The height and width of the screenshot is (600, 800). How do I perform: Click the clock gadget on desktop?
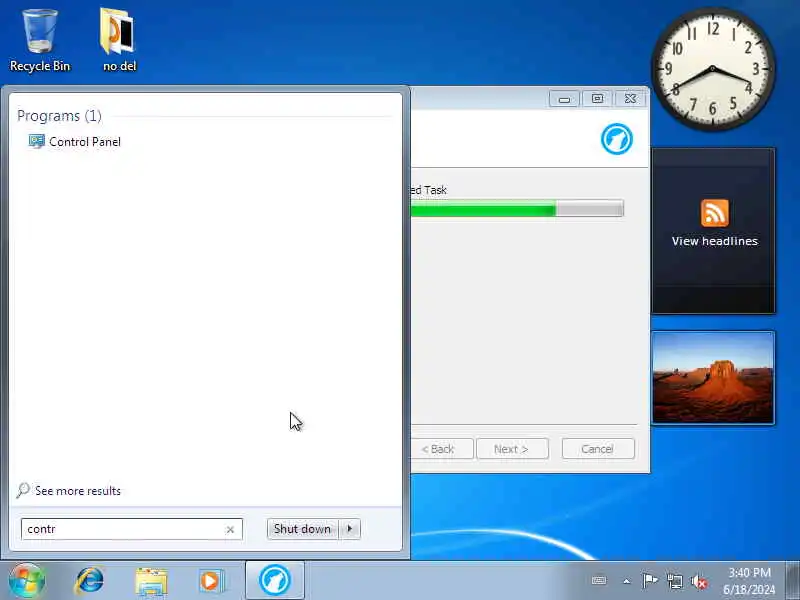(x=713, y=69)
